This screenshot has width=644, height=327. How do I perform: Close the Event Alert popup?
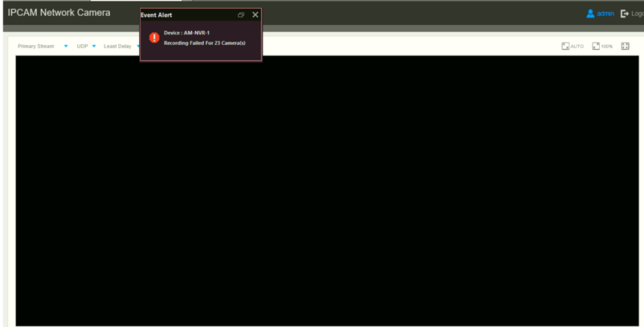coord(255,14)
